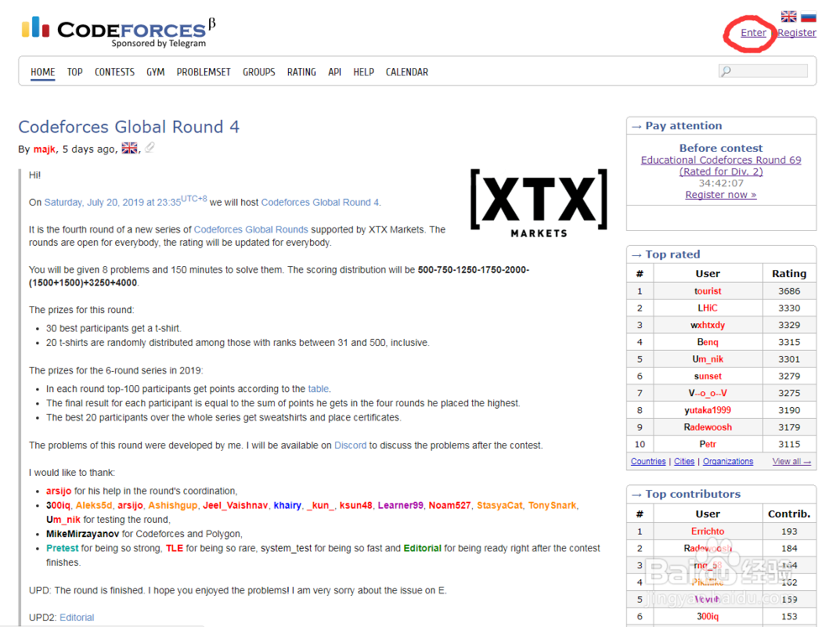Switch site language to English flag
The width and height of the screenshot is (840, 627).
coord(789,17)
